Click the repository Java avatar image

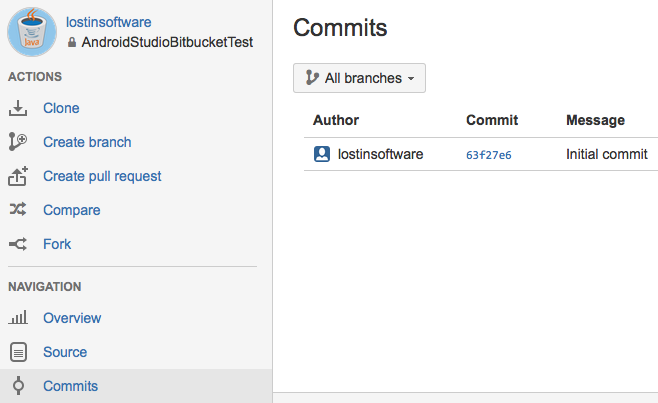[33, 32]
